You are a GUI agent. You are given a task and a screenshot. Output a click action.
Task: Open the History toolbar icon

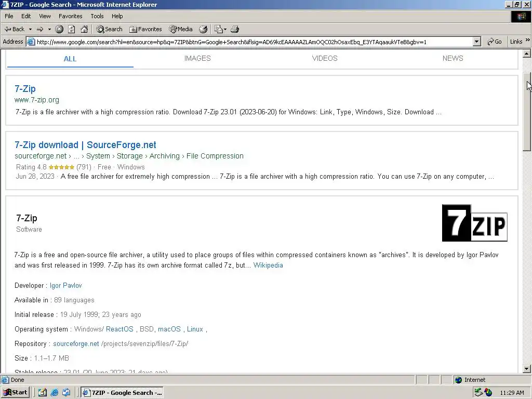click(x=203, y=29)
